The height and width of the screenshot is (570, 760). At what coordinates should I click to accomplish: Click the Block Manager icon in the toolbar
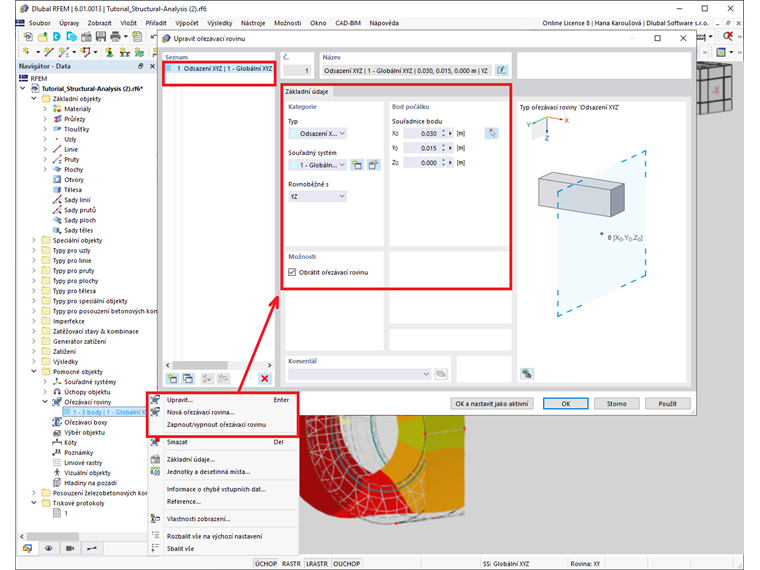tap(71, 36)
